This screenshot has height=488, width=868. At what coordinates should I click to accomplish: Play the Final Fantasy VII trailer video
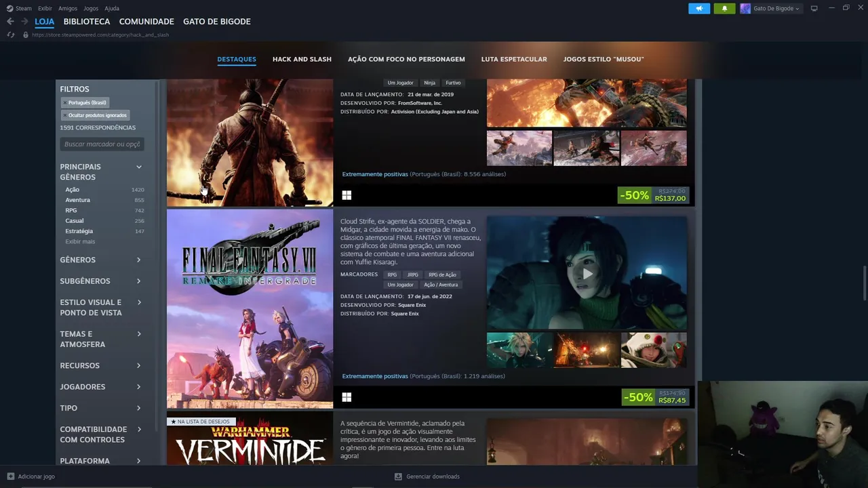pyautogui.click(x=587, y=273)
